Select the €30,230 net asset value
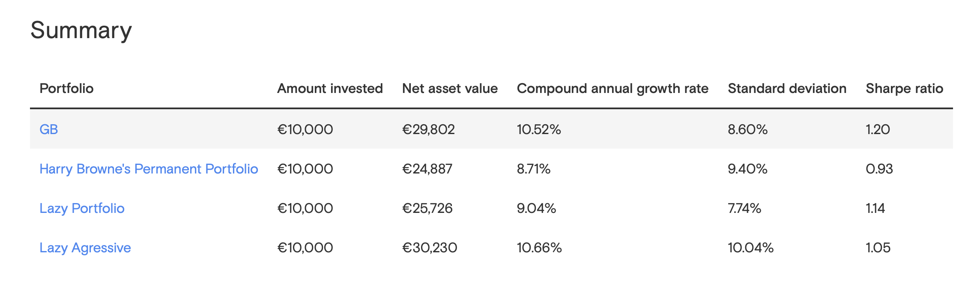The width and height of the screenshot is (980, 305). [x=430, y=248]
